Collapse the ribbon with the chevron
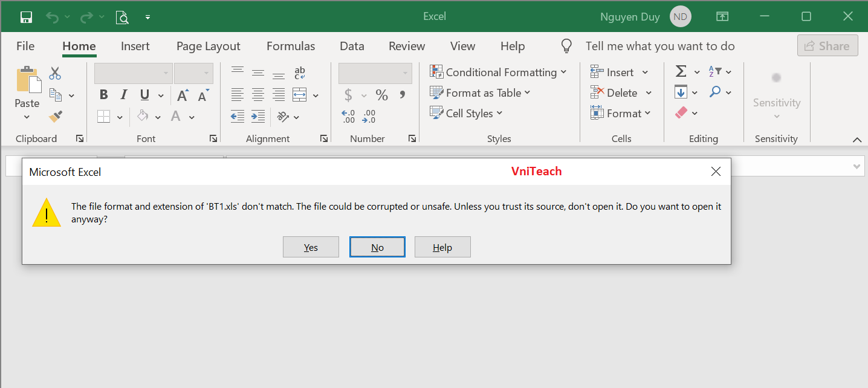 [857, 140]
